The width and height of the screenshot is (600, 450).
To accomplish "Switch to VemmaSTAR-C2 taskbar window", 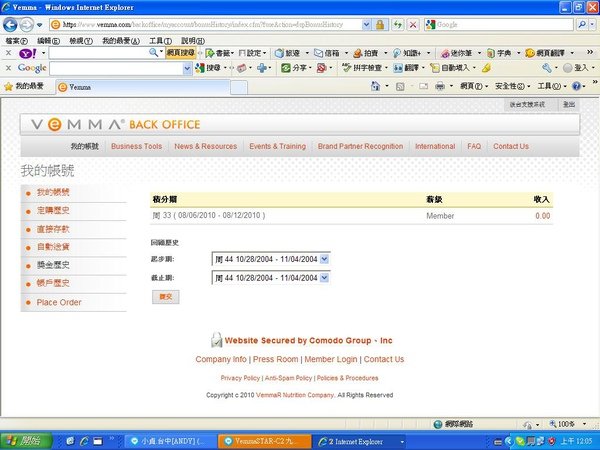I will (x=264, y=441).
